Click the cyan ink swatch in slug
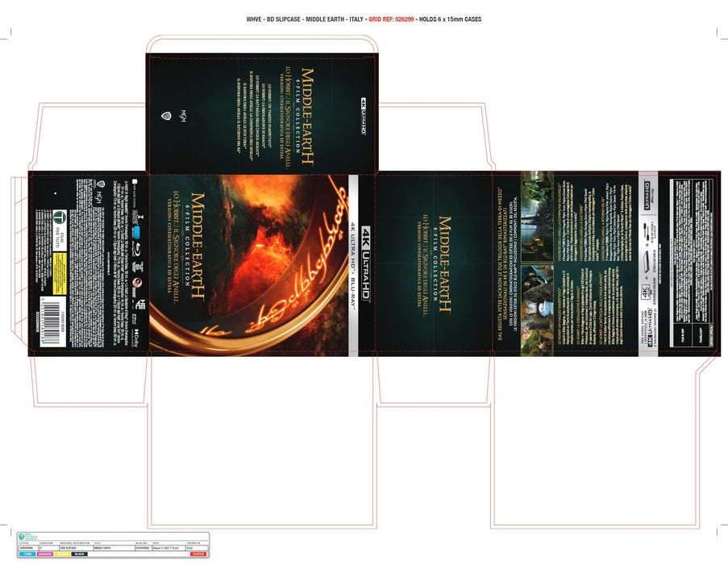Viewport: 728px width, 564px height. click(x=27, y=554)
